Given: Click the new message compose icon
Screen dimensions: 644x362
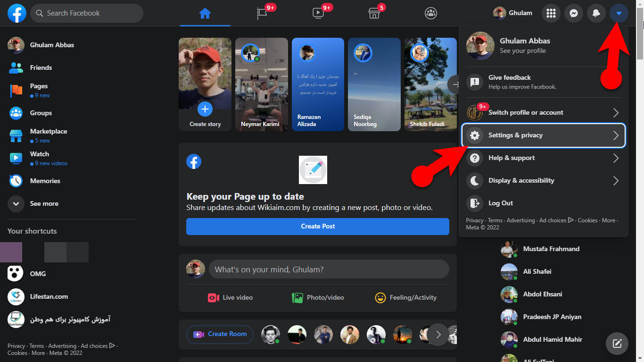Looking at the screenshot, I should (x=617, y=343).
